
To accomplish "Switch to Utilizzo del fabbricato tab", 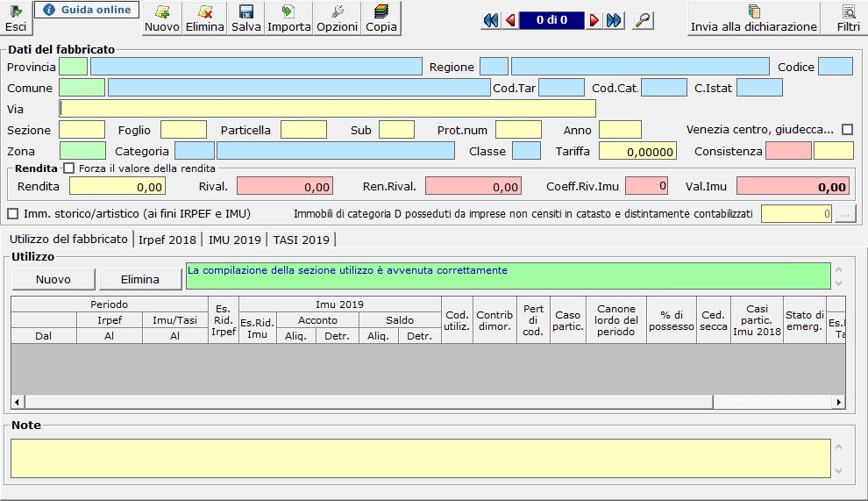I will click(x=68, y=239).
